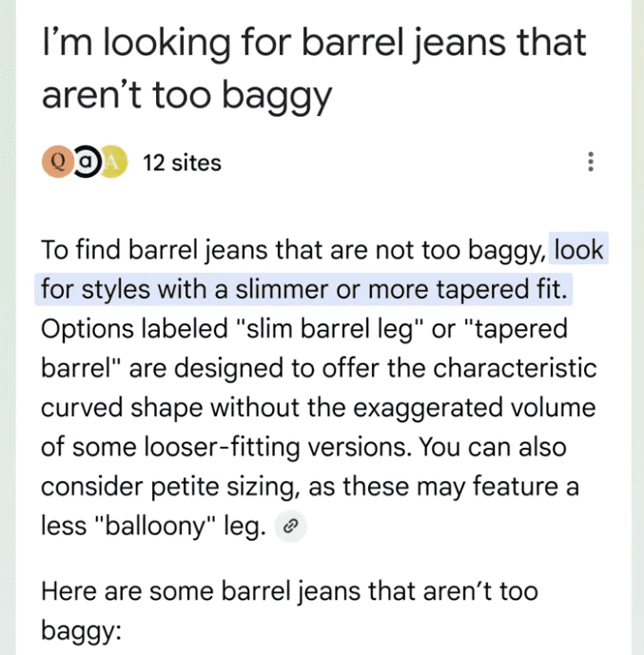Click the highlighted text "look"
The width and height of the screenshot is (644, 655).
tap(578, 251)
